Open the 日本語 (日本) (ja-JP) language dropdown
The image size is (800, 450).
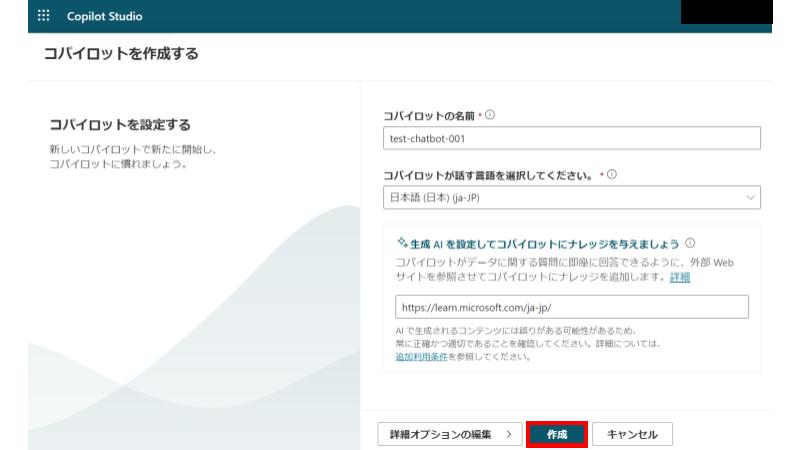coord(571,197)
